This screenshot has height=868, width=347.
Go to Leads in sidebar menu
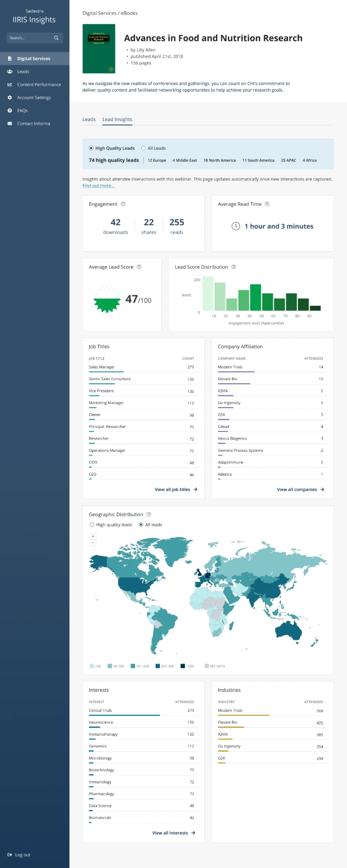coord(35,72)
